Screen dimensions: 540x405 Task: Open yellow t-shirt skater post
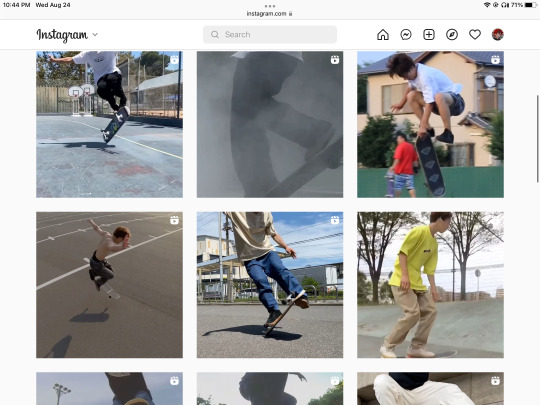pyautogui.click(x=430, y=285)
